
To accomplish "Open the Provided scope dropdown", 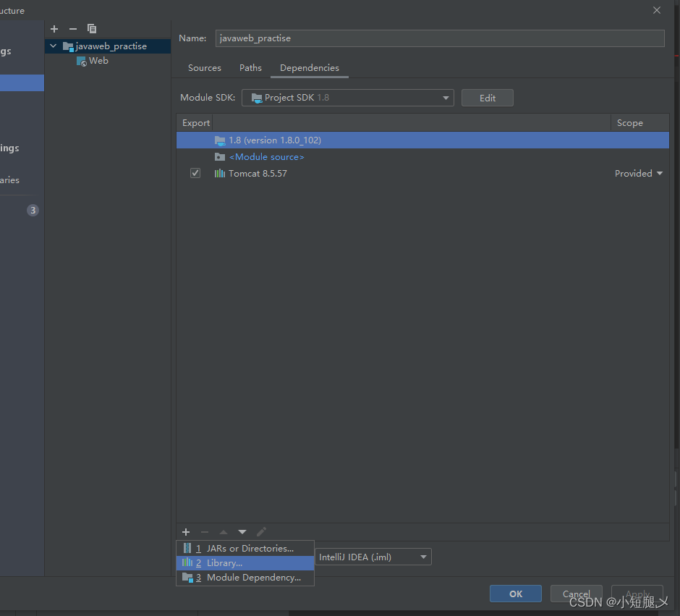I will coord(638,174).
